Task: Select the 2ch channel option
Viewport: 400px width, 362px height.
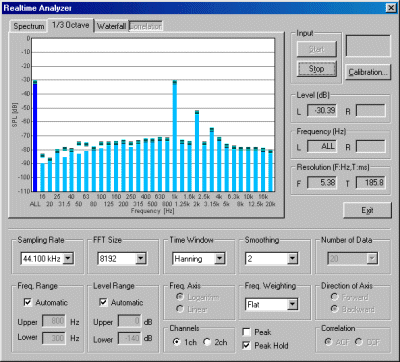Action: click(207, 342)
